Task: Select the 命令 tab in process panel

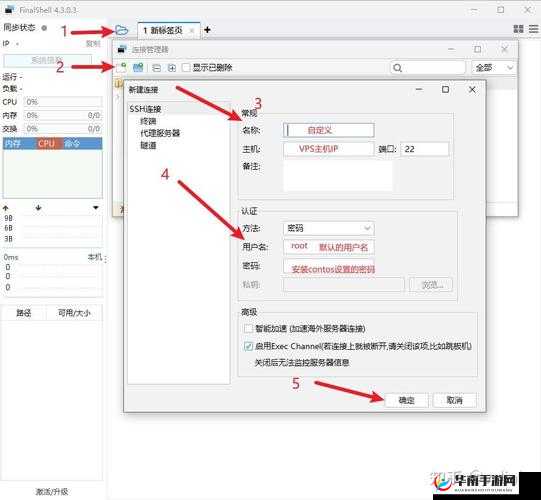Action: click(72, 144)
